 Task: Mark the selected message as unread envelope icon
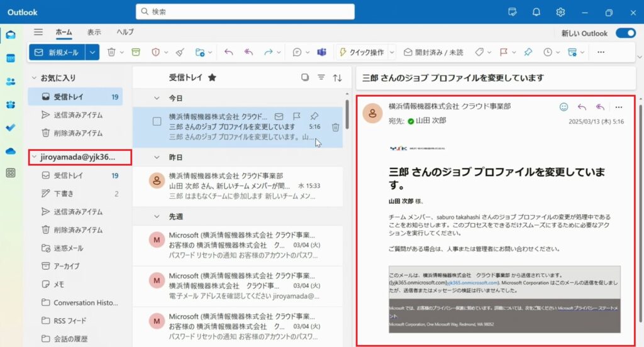[x=279, y=116]
